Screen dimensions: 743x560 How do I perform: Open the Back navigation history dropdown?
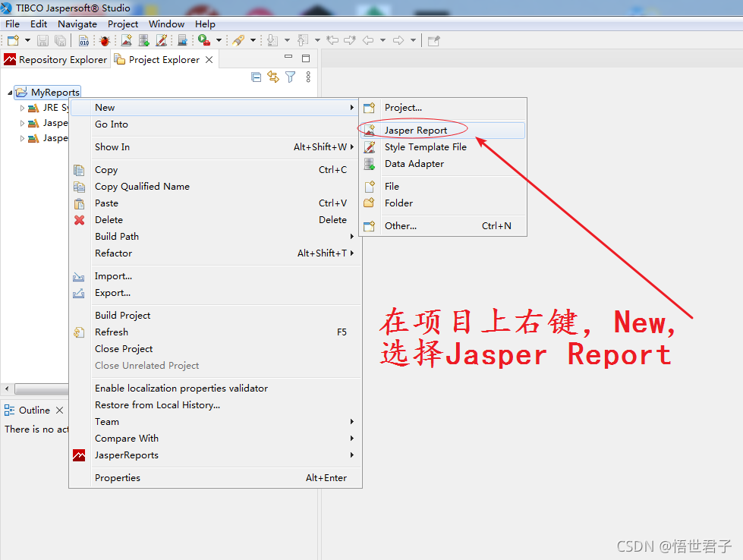tap(383, 41)
